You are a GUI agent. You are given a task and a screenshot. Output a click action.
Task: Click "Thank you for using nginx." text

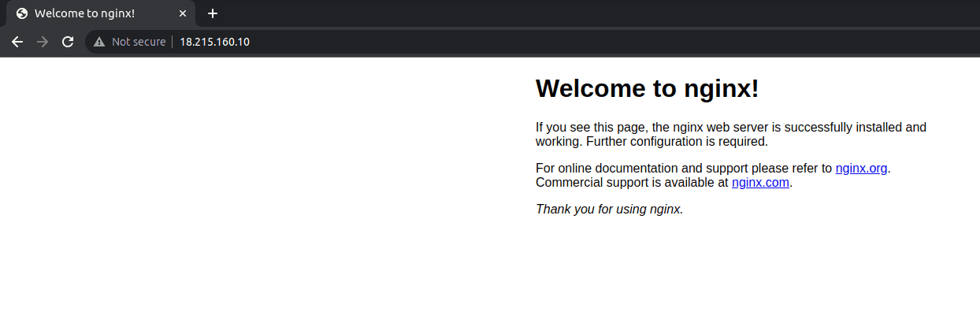click(x=609, y=210)
